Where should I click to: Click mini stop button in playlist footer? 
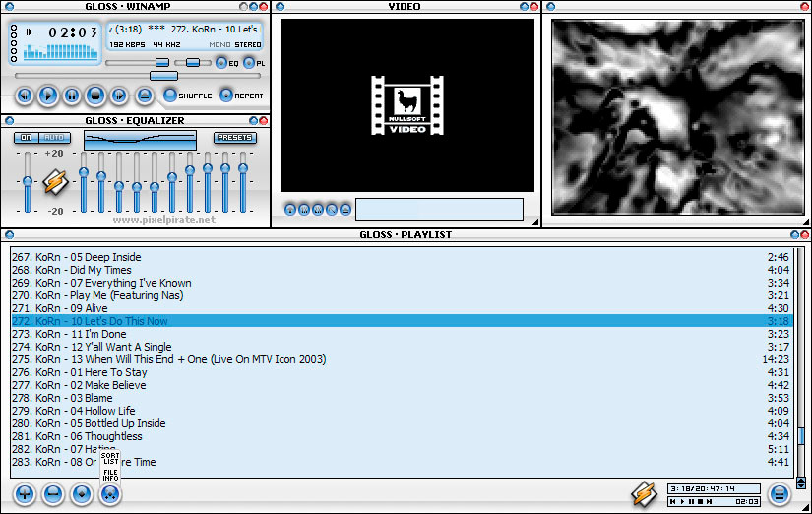[700, 501]
